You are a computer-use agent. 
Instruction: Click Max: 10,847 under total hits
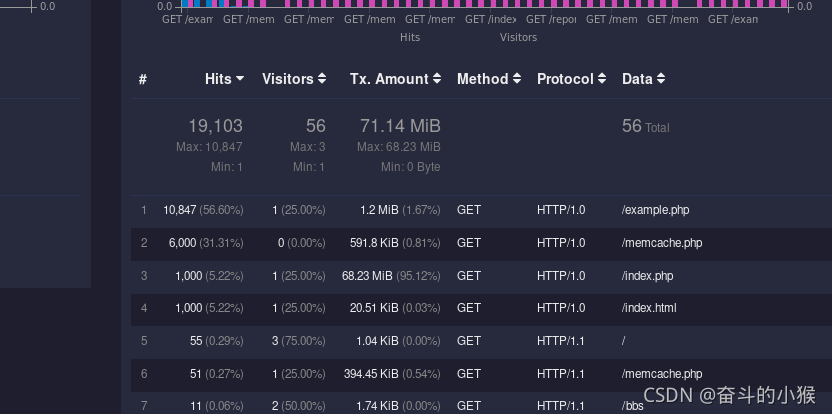(x=209, y=147)
